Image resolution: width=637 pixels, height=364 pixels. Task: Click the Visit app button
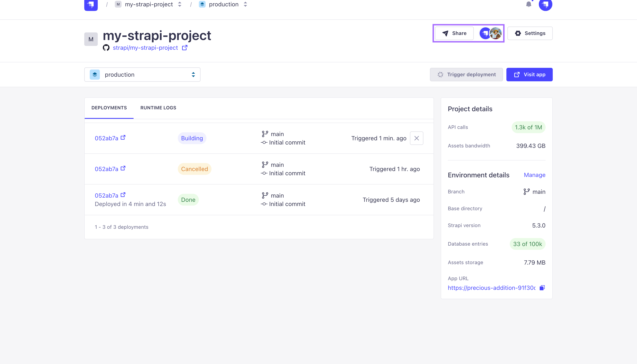click(x=529, y=75)
